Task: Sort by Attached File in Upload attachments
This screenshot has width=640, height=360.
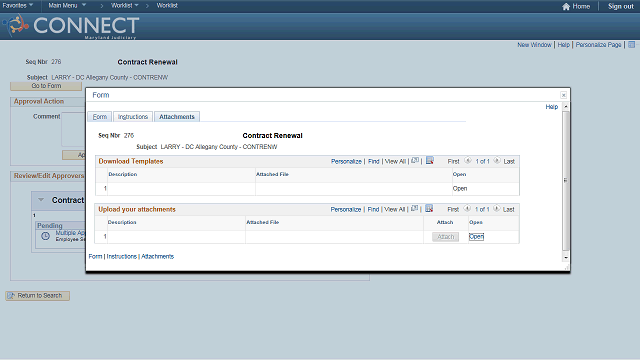Action: [x=262, y=222]
